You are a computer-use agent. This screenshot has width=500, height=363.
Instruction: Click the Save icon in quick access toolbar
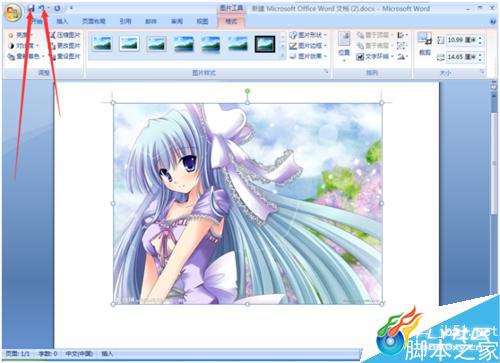(31, 8)
